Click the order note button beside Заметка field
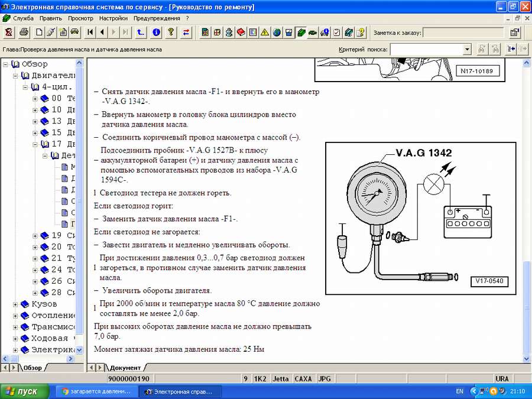 click(515, 33)
